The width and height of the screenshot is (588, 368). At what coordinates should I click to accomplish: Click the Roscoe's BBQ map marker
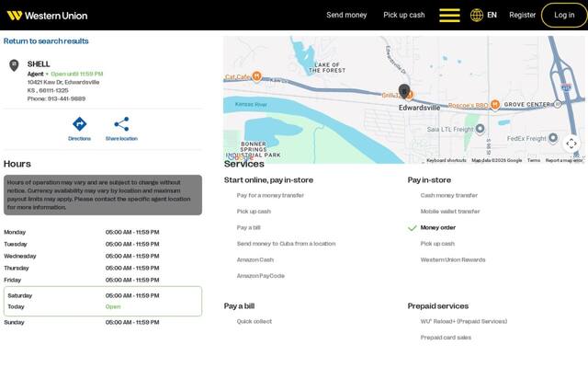[x=495, y=105]
